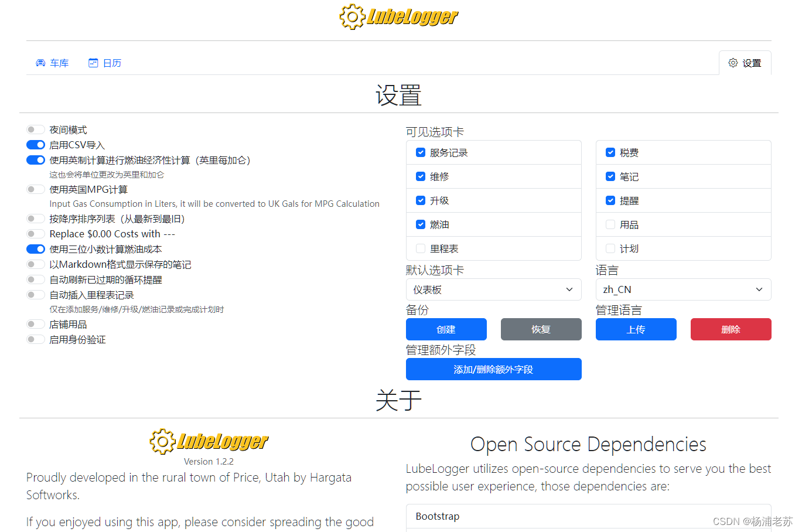Uncheck the 笔记 checkbox
The width and height of the screenshot is (802, 532).
click(610, 176)
